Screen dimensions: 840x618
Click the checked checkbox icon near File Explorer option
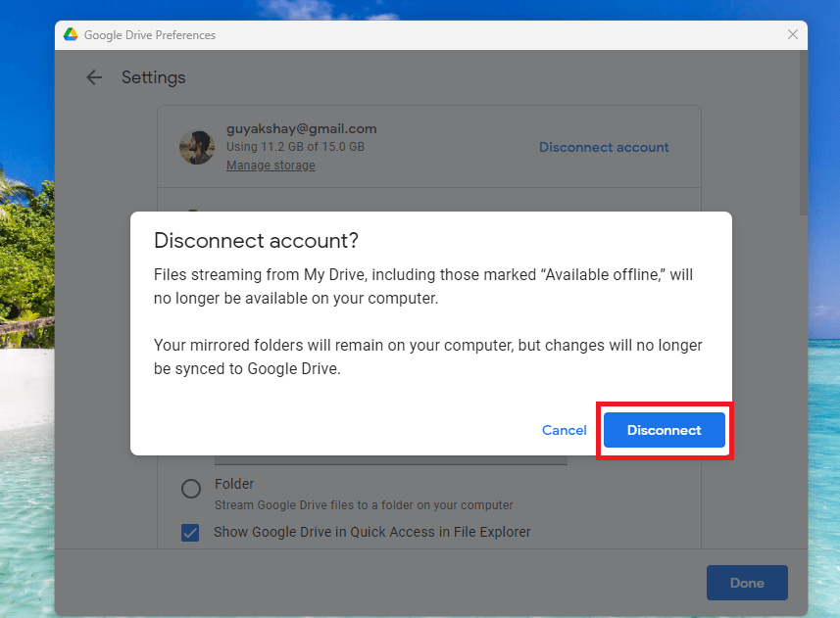tap(190, 532)
